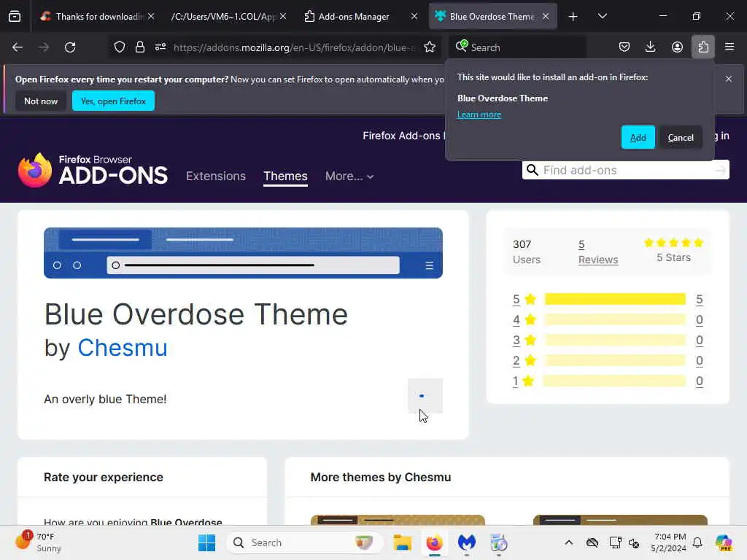Open the weather widget showing 70°F Sunny
This screenshot has height=560, width=747.
coord(38,542)
